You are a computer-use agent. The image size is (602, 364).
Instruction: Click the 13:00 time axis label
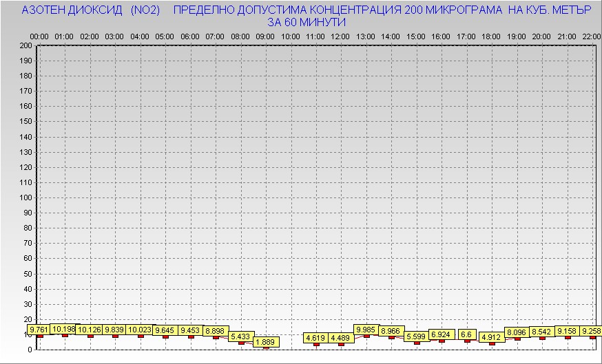[366, 36]
